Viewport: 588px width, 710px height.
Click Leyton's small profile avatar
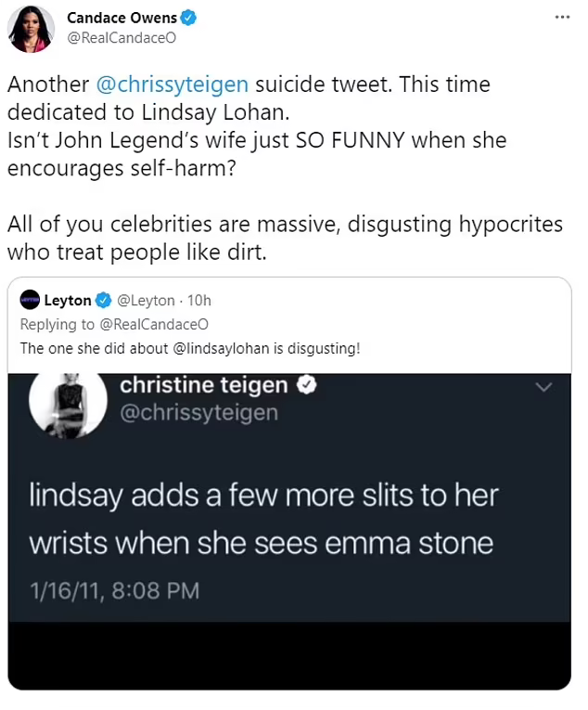coord(29,301)
